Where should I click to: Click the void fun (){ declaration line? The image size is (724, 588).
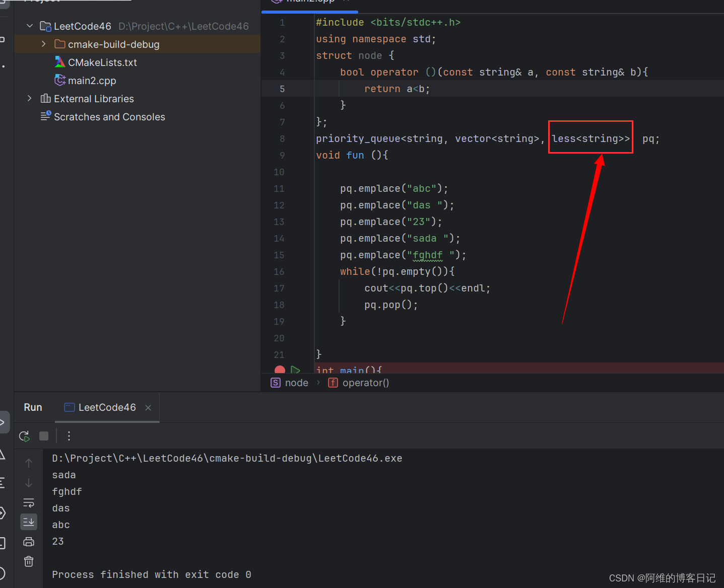tap(352, 155)
